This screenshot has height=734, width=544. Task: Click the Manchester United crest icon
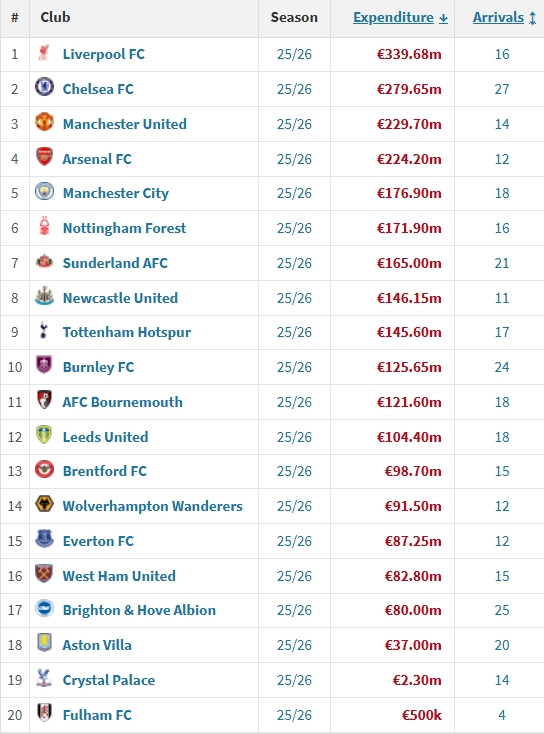click(x=44, y=122)
